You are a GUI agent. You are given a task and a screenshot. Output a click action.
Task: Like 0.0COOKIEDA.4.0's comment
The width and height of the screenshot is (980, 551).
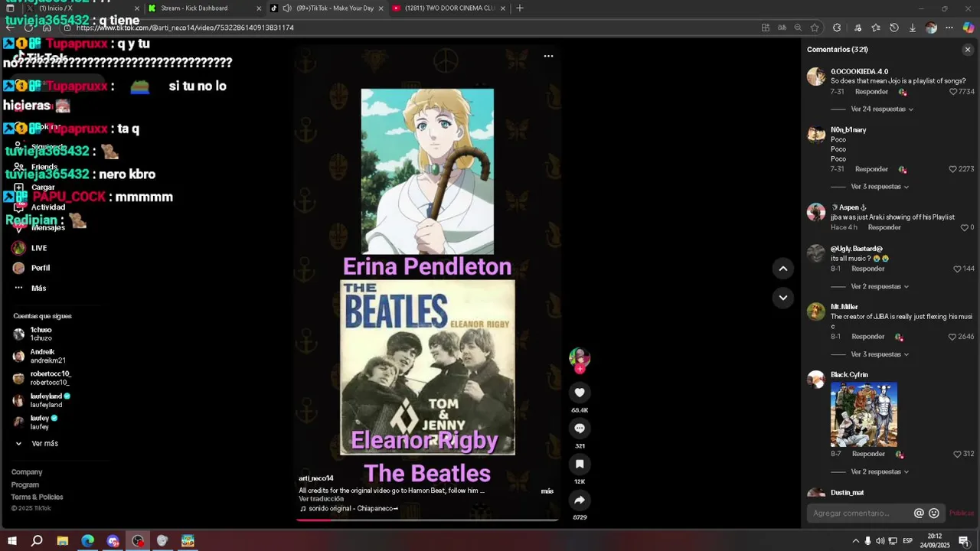pyautogui.click(x=953, y=92)
